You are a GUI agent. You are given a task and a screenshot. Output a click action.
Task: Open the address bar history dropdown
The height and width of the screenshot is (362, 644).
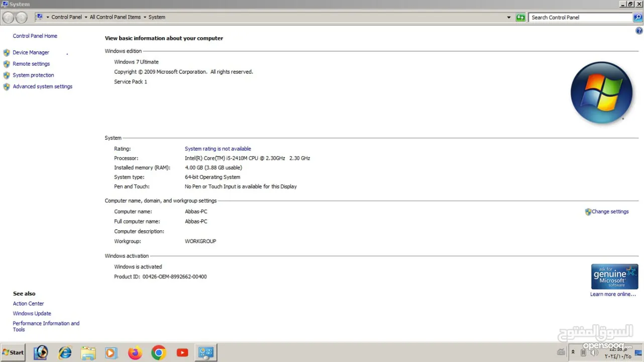click(509, 18)
